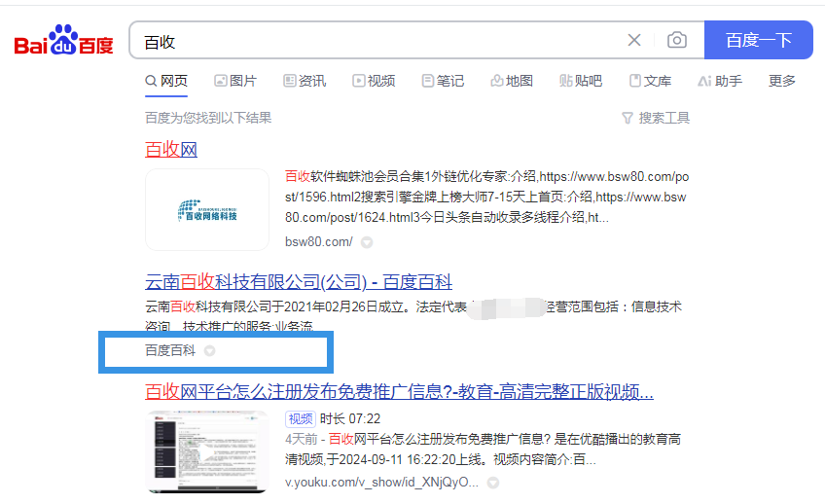Screen dimensions: 825x504
Task: Open 百收网平台怎么注册发布免费推广信息 video result
Action: pyautogui.click(x=399, y=392)
